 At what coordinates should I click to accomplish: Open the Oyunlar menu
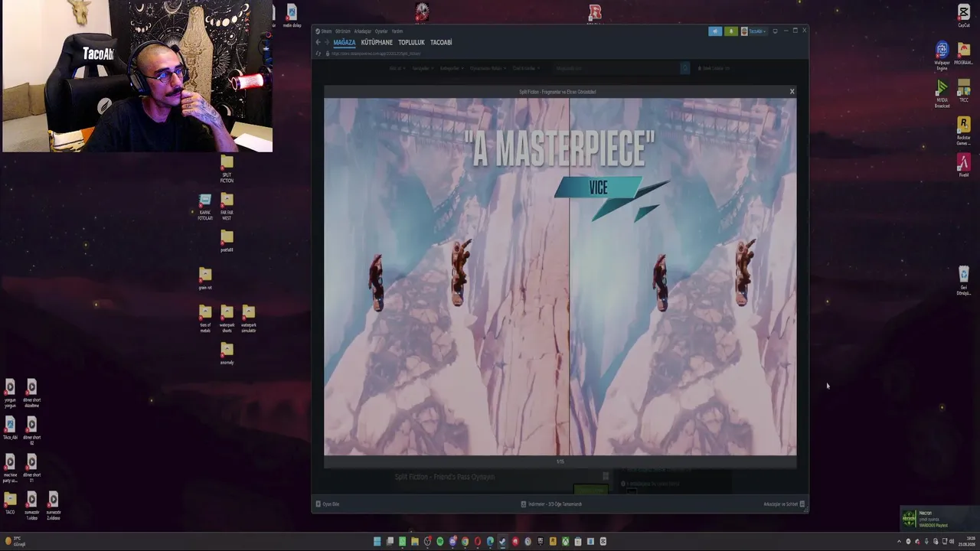tap(381, 31)
